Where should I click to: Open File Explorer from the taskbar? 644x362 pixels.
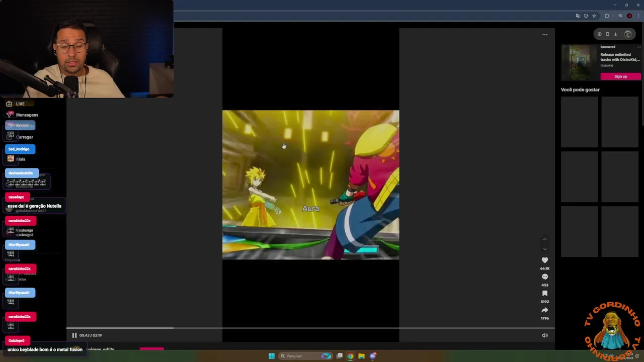pyautogui.click(x=361, y=356)
